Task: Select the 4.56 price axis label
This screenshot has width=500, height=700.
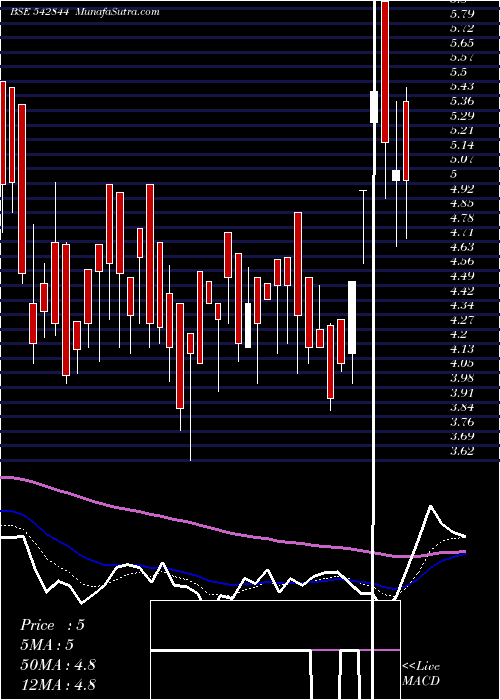Action: pos(462,262)
